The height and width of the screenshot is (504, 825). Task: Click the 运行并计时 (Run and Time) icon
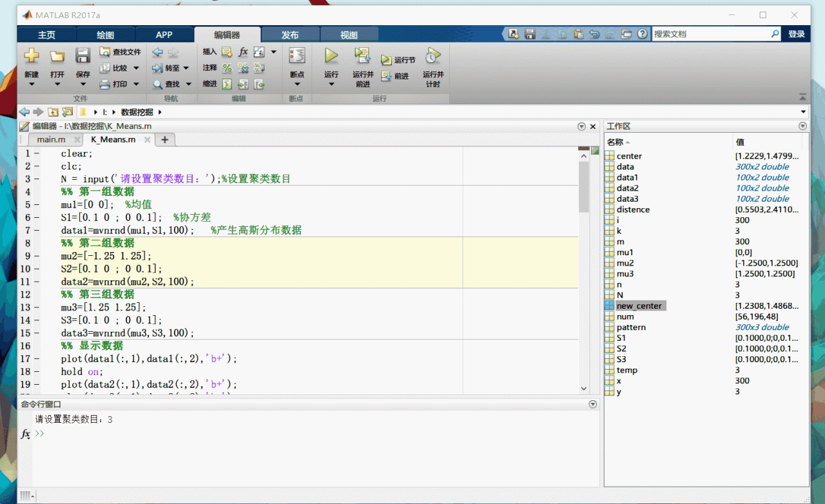(433, 56)
